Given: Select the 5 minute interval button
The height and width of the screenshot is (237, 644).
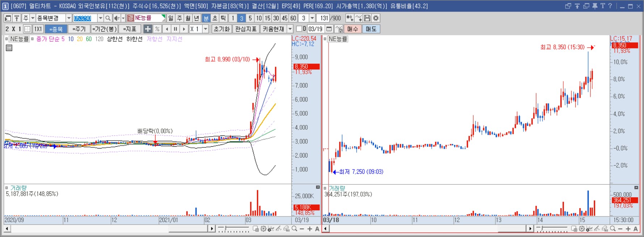Looking at the screenshot, I should [250, 18].
